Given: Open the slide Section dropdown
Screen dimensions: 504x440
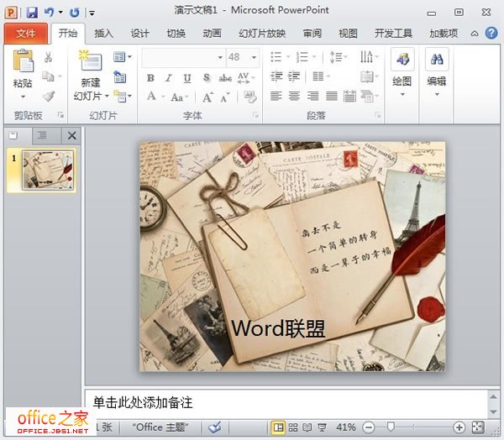Looking at the screenshot, I should (123, 96).
